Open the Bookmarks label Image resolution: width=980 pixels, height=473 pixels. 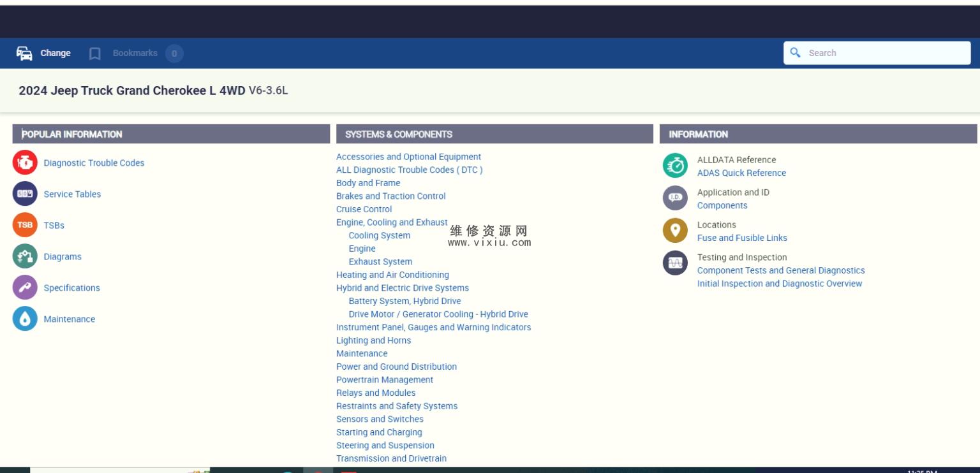pos(135,54)
